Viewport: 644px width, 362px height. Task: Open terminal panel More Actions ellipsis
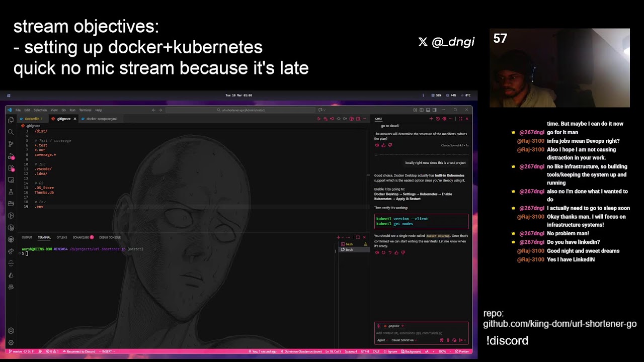(x=348, y=237)
